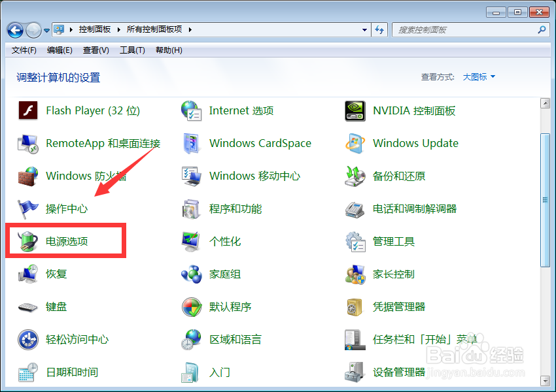
Task: Open the 设备管理器 text link
Action: click(x=399, y=372)
